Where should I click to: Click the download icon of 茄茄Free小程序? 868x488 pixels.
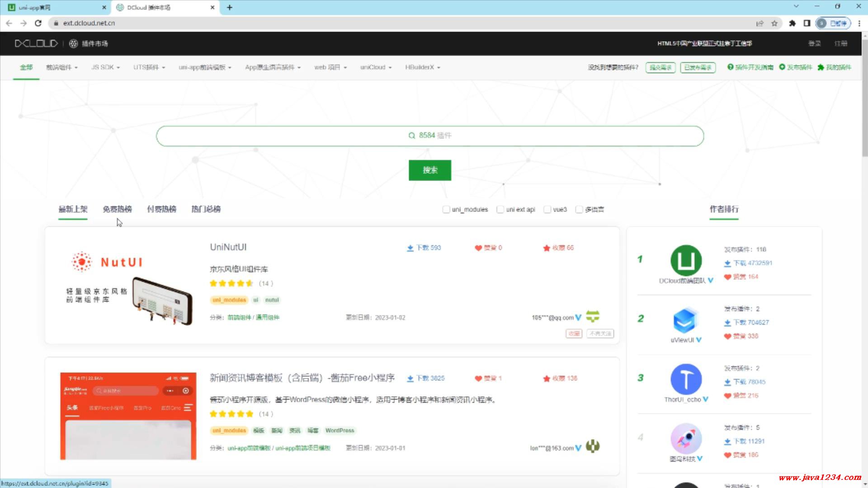[410, 379]
